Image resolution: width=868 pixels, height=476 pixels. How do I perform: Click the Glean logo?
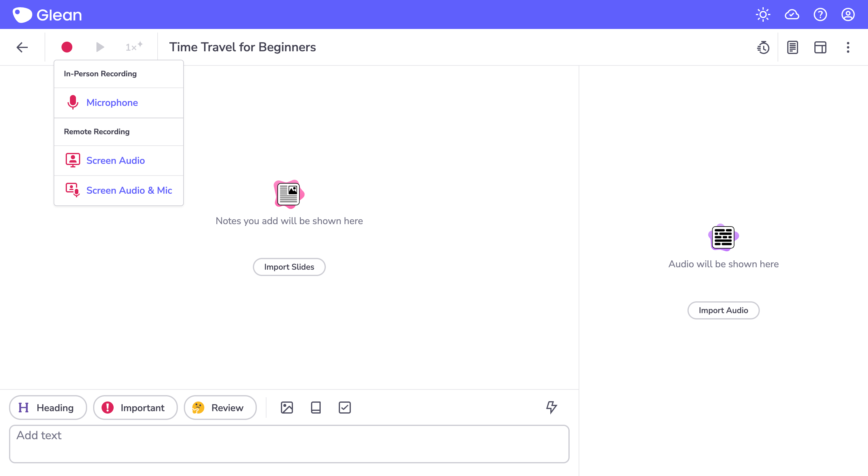47,15
